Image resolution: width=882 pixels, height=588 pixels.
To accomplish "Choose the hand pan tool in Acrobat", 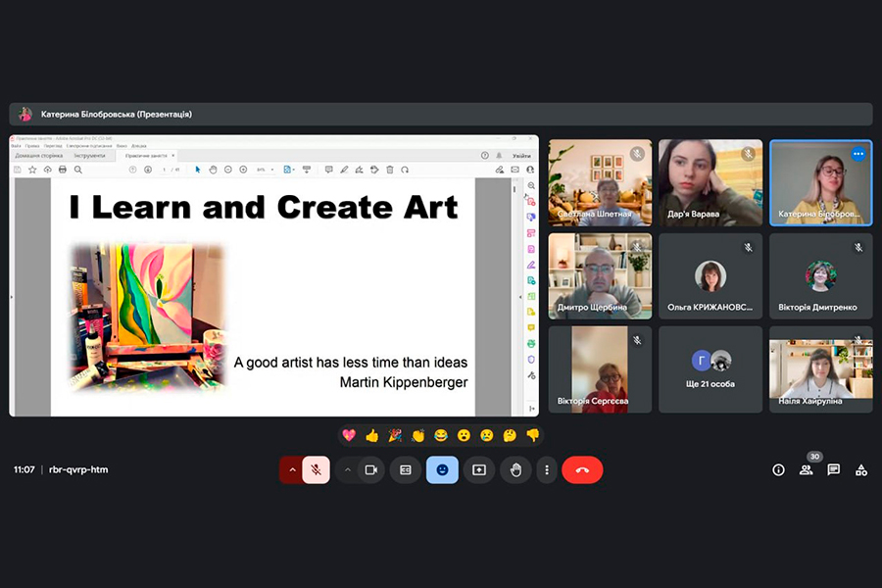I will coord(213,170).
